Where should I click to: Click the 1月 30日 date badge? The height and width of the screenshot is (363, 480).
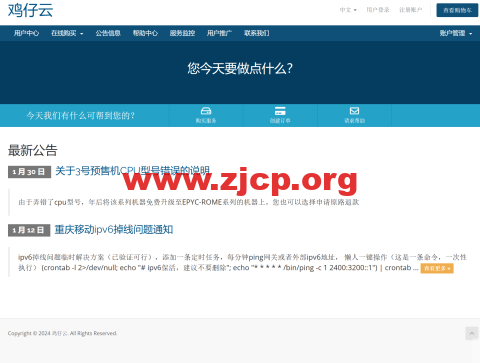[x=29, y=172]
